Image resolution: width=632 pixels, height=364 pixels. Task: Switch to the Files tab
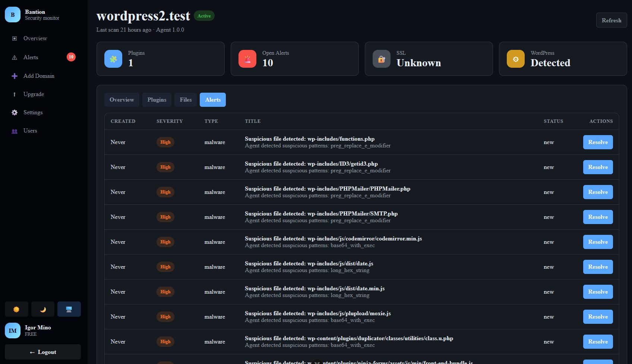coord(186,100)
